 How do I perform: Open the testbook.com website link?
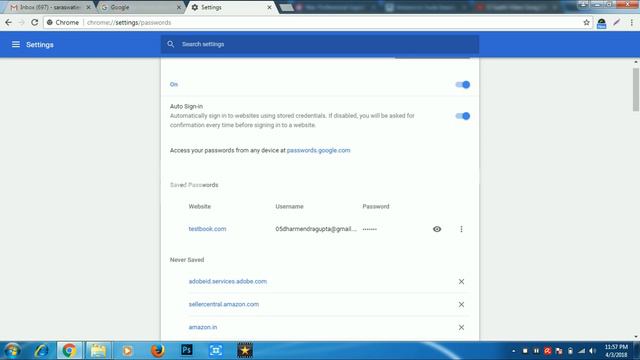[x=207, y=229]
